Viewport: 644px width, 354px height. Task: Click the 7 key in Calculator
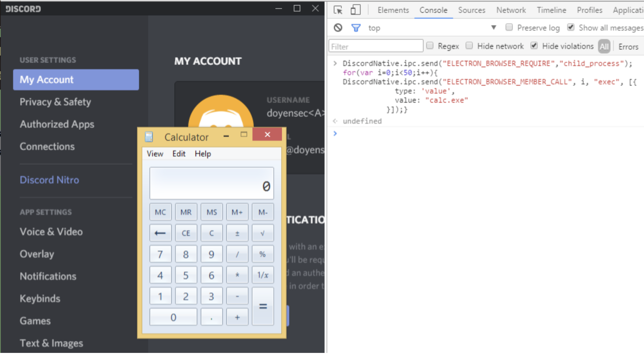point(160,254)
